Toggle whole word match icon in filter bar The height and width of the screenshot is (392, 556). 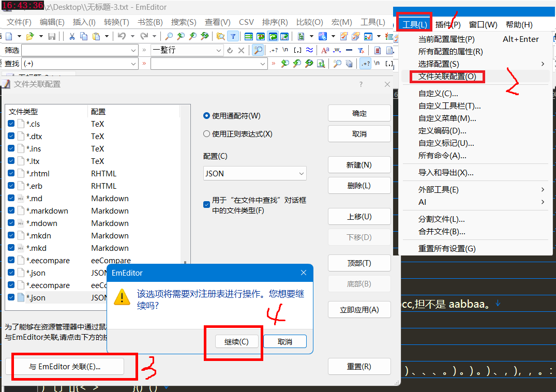click(337, 50)
